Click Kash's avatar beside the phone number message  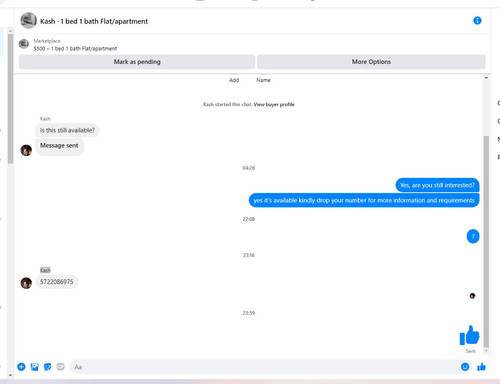pyautogui.click(x=26, y=283)
